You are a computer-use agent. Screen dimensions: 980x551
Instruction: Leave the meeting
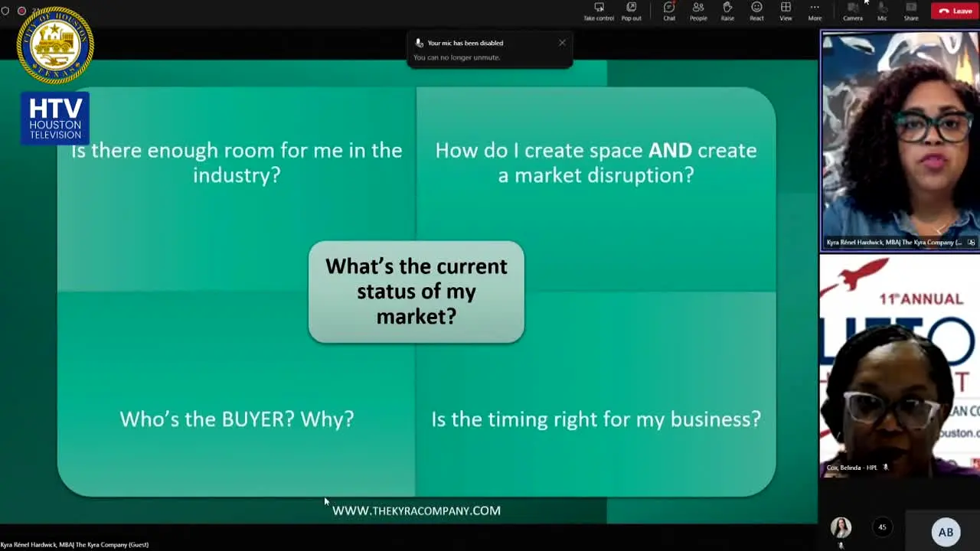click(955, 11)
